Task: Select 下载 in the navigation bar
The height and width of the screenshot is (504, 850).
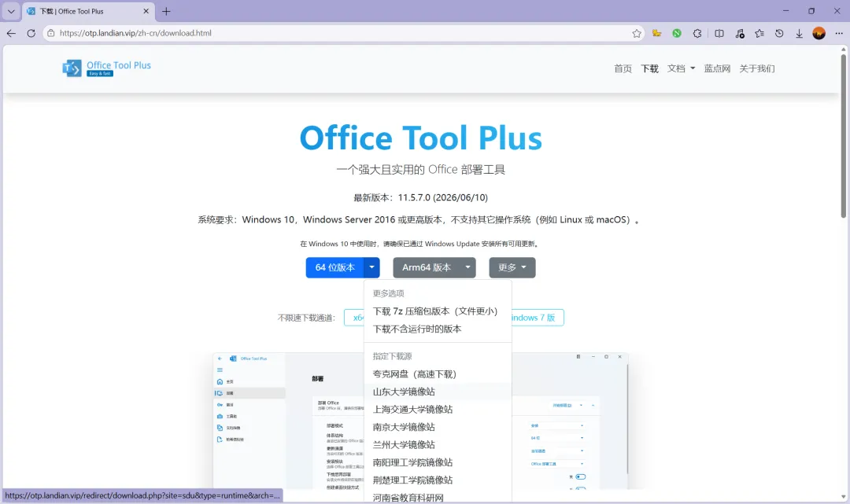Action: (x=649, y=68)
